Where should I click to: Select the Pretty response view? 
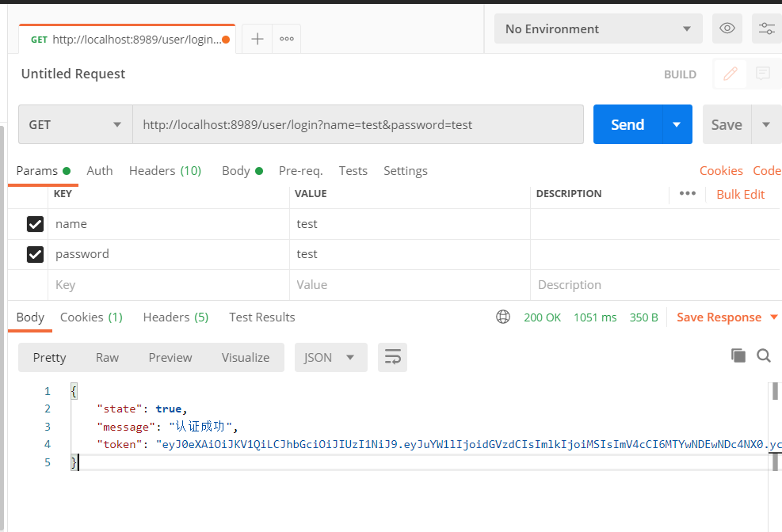[x=49, y=358]
